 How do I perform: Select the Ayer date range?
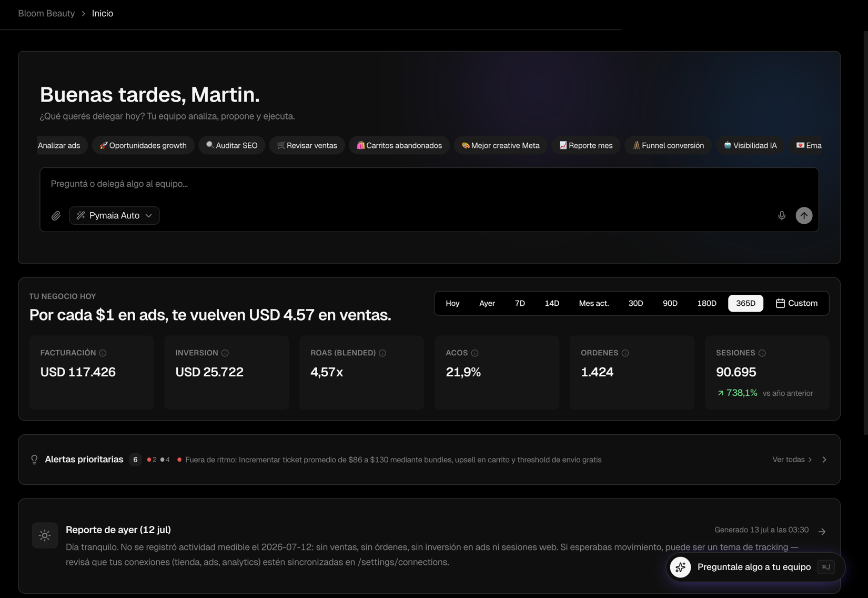pyautogui.click(x=487, y=303)
